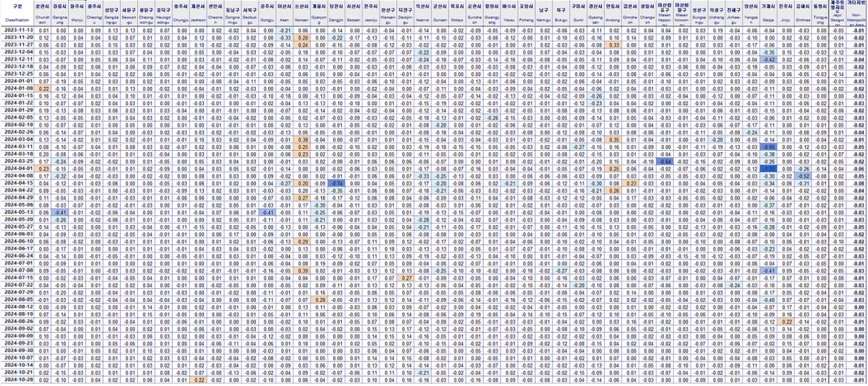The height and width of the screenshot is (386, 868).
Task: Select the orange 0.22 Jinju cell
Action: click(785, 322)
